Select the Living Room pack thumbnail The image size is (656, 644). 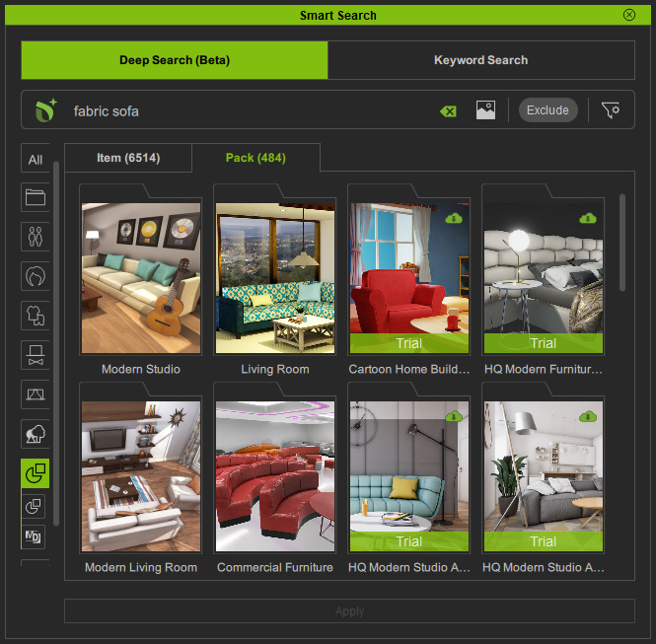tap(275, 278)
